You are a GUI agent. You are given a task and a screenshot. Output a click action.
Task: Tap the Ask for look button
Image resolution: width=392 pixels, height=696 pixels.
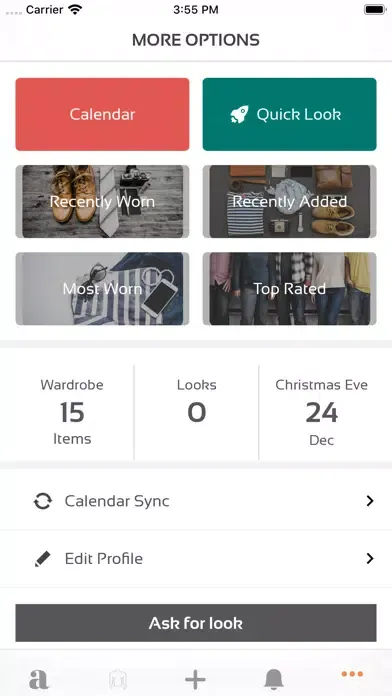click(196, 623)
